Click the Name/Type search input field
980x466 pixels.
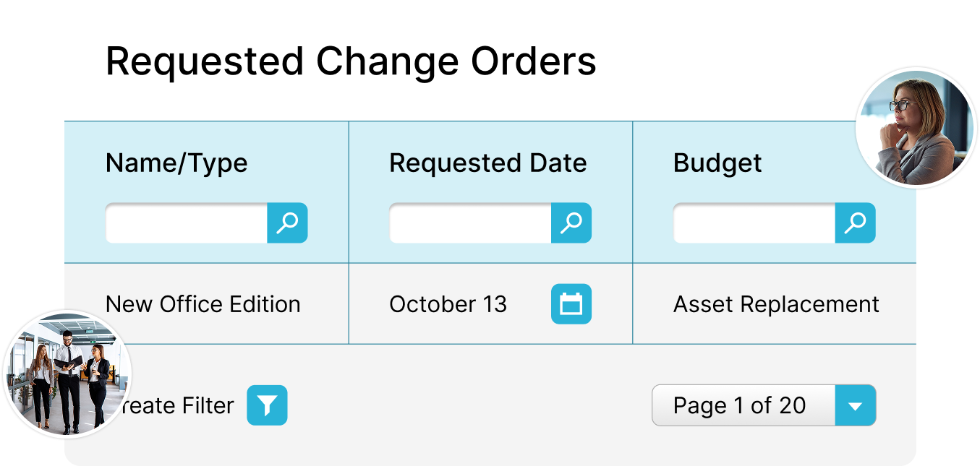187,223
